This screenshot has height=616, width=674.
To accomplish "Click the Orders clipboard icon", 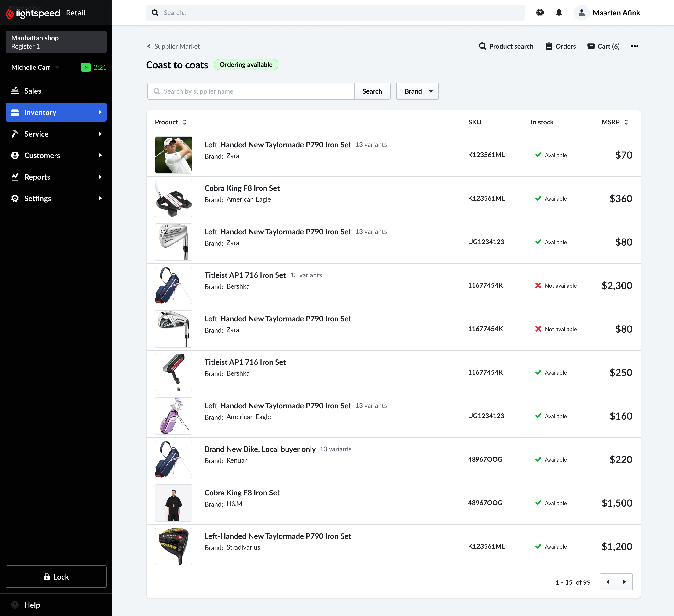I will (x=549, y=46).
